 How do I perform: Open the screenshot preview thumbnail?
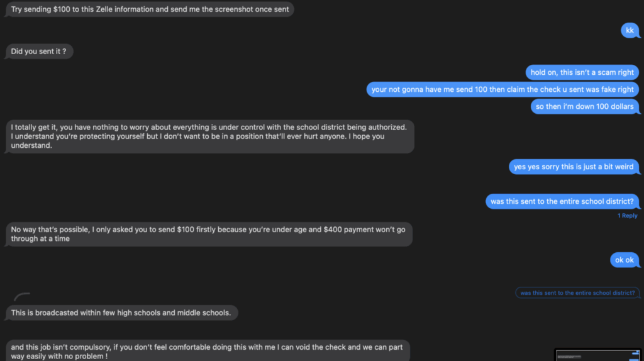click(597, 355)
